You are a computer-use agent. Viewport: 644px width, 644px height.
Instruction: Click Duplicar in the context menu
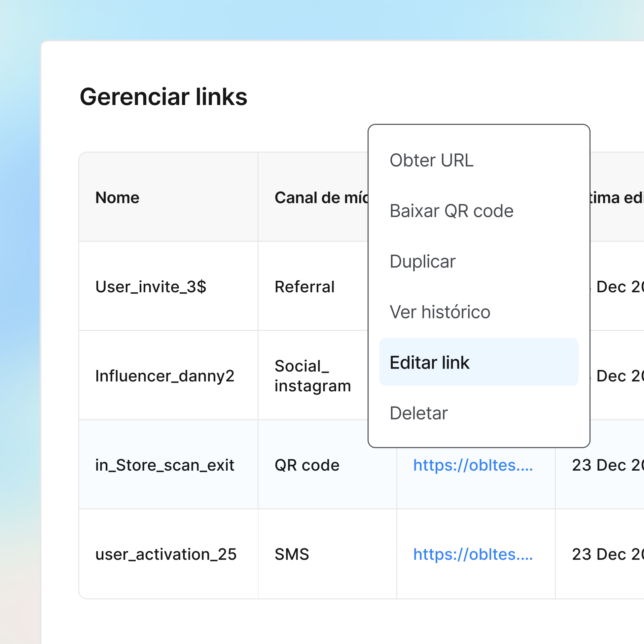(422, 261)
